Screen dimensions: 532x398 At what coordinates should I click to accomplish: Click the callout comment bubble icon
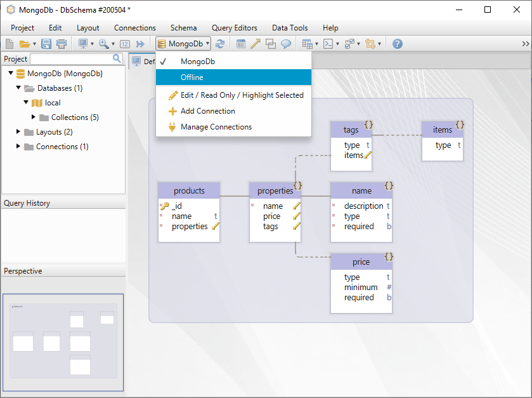[x=286, y=44]
